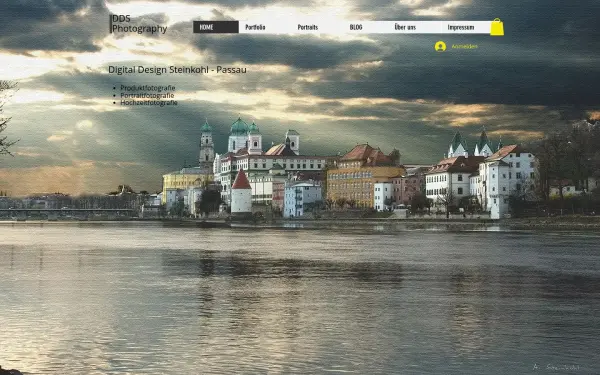This screenshot has height=375, width=600.
Task: Click the green cathedral dome in photo
Action: 240,126
